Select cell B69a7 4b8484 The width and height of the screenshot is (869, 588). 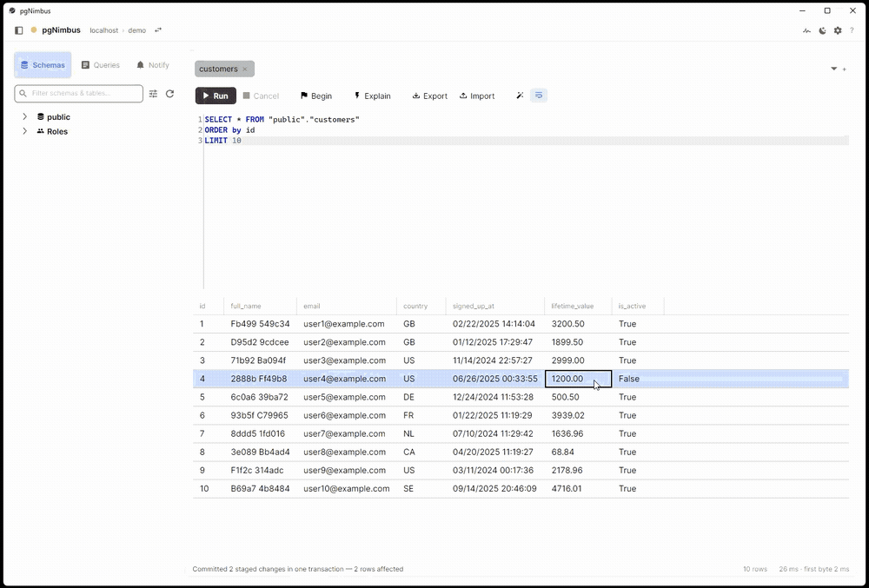[260, 488]
